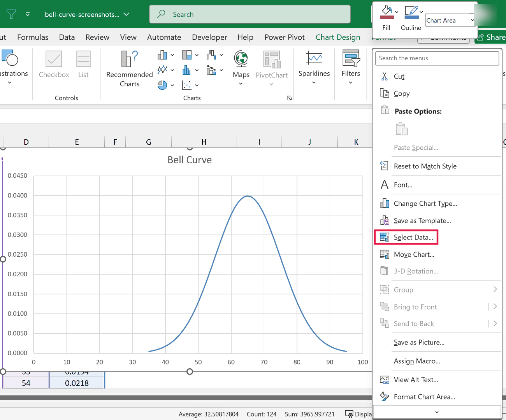
Task: Click the Filters icon in ribbon
Action: point(351,58)
